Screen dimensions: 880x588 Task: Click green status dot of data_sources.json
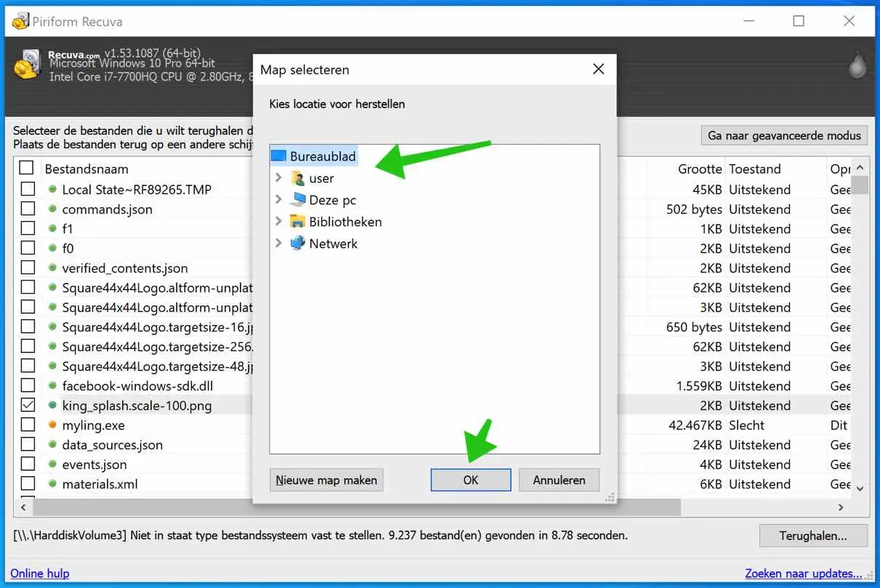52,445
